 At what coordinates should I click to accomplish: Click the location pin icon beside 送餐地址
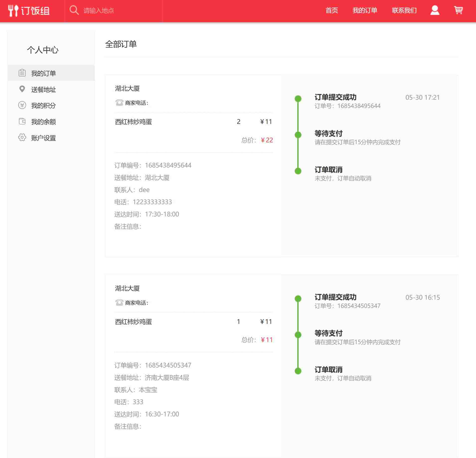(x=22, y=89)
